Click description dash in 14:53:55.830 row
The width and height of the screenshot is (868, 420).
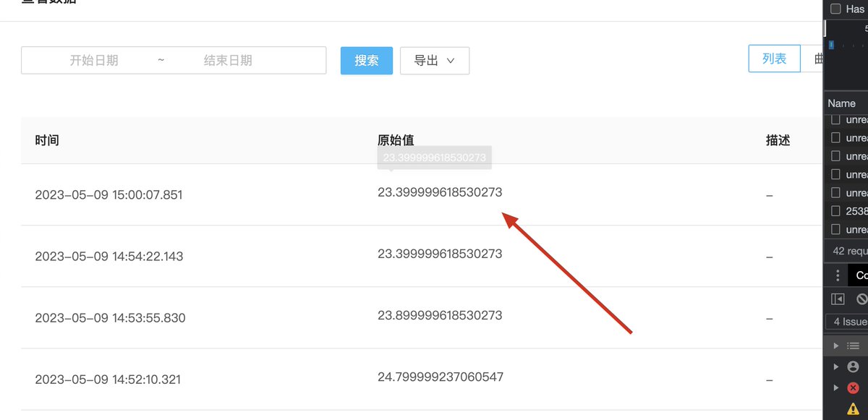pos(770,318)
